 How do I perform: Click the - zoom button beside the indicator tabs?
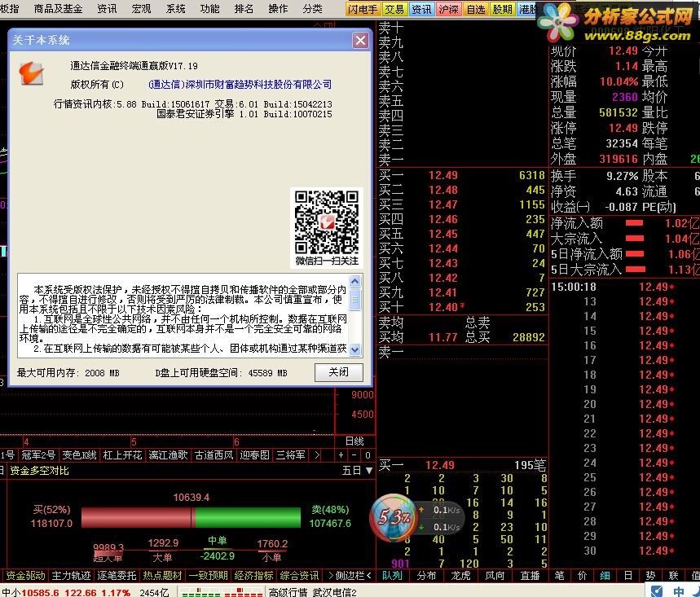[x=354, y=455]
